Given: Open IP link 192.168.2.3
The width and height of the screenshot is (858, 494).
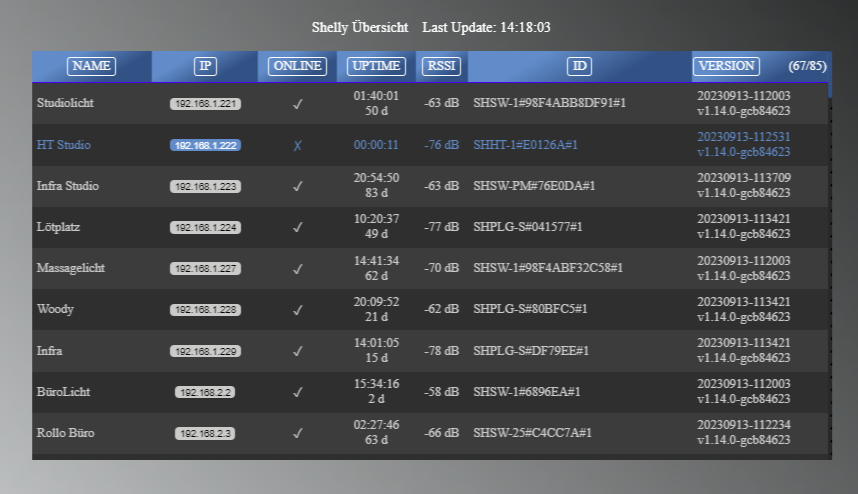Looking at the screenshot, I should (x=205, y=433).
